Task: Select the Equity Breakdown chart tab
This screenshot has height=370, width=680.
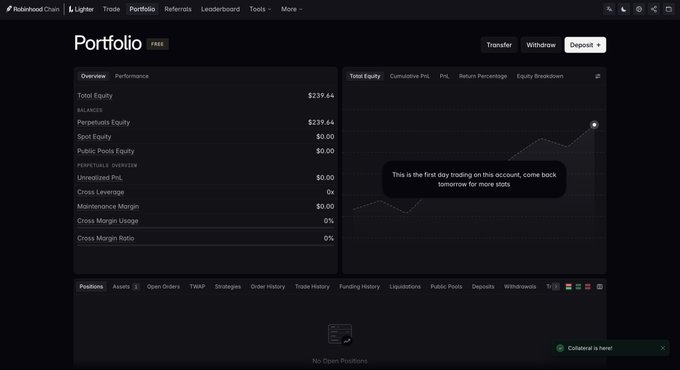Action: pyautogui.click(x=540, y=76)
